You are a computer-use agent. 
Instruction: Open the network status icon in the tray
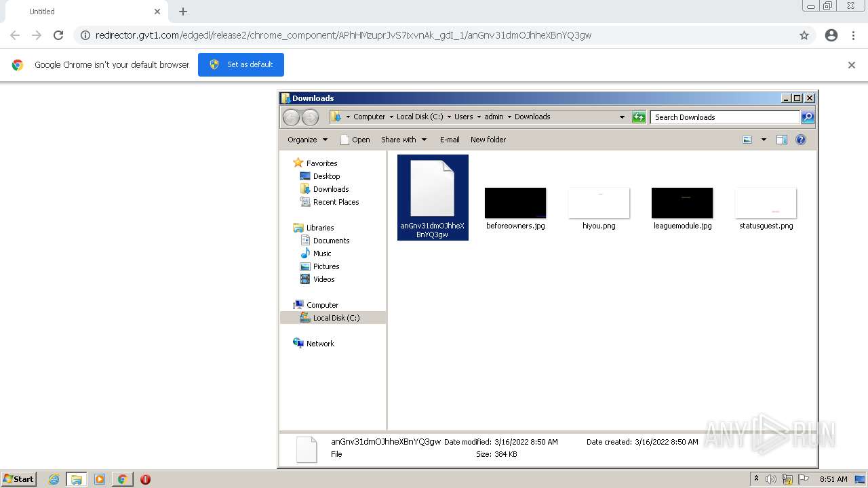coord(787,479)
